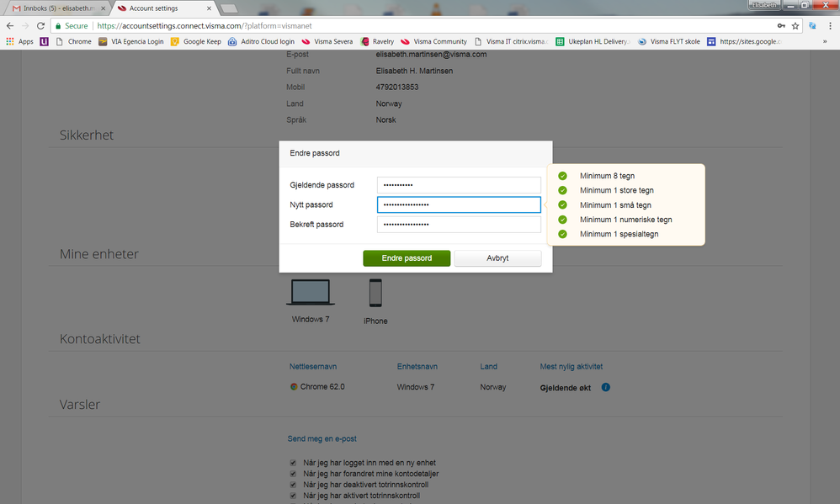Click the Gjeldende økt text
Viewport: 840px width, 504px height.
(x=565, y=388)
